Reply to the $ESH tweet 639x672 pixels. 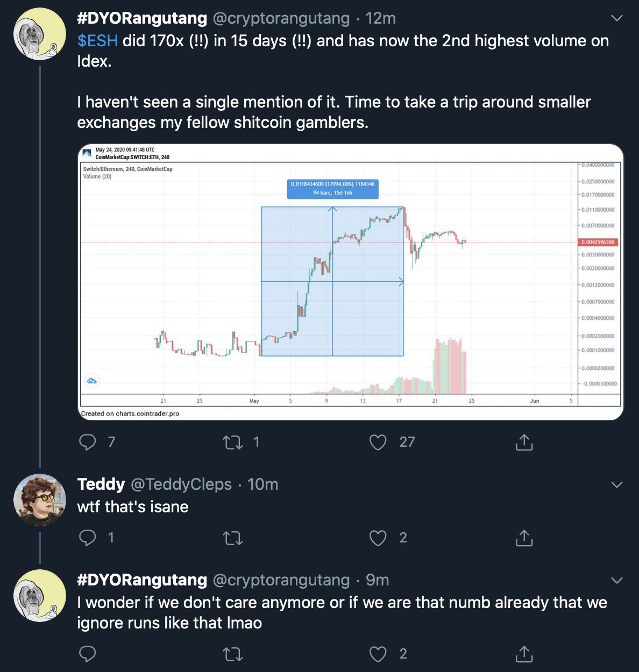coord(88,442)
